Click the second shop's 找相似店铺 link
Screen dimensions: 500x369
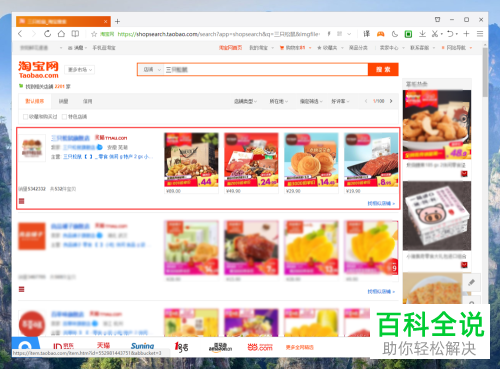pos(381,291)
